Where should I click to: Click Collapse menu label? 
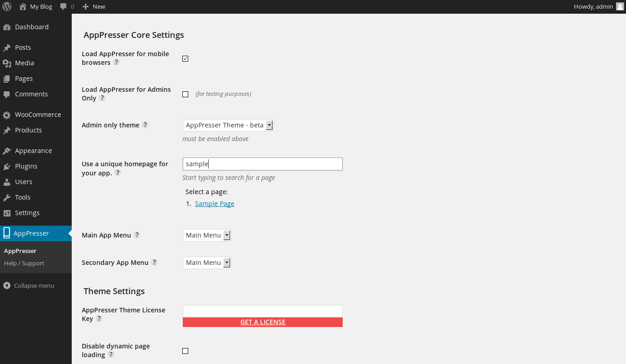point(34,285)
